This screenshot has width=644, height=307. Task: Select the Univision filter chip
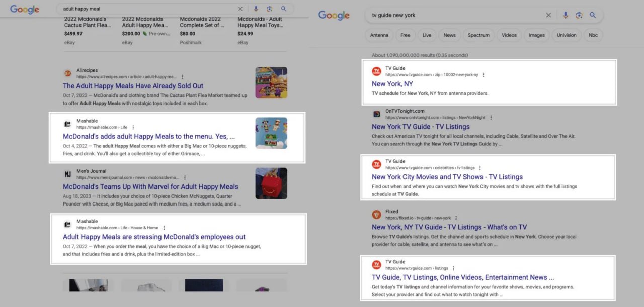(567, 35)
